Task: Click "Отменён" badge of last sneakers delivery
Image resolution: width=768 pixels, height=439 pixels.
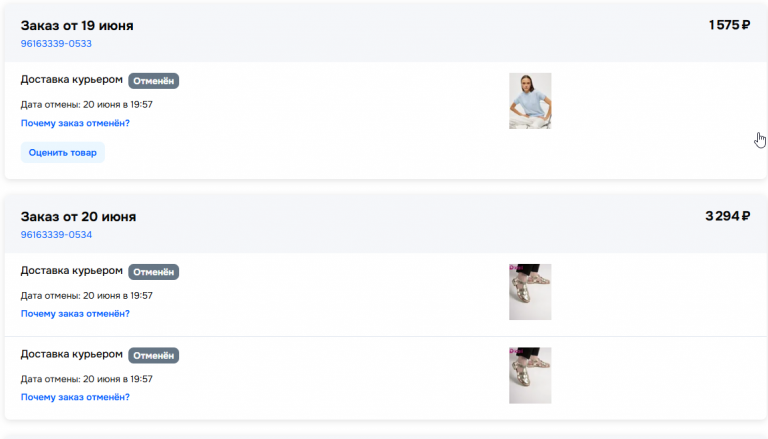Action: (153, 355)
